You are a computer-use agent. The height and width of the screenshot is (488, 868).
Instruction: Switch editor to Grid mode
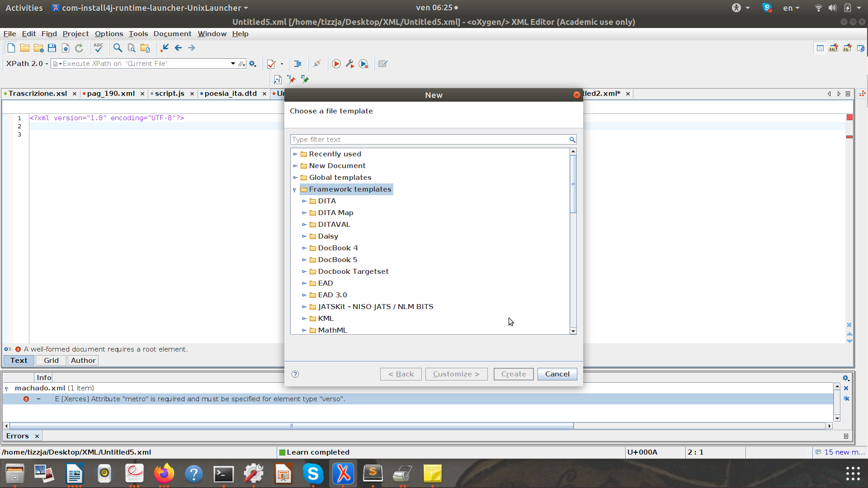[x=51, y=360]
